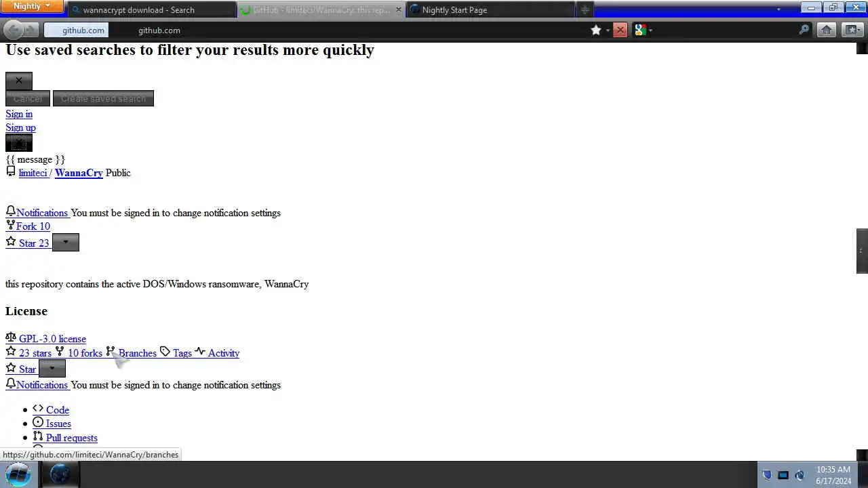This screenshot has height=488, width=868.
Task: Open the GPL-3.0 license link
Action: click(x=52, y=339)
